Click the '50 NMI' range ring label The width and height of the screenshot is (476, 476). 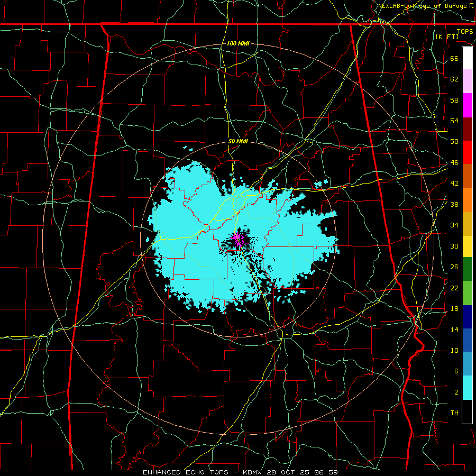(238, 141)
